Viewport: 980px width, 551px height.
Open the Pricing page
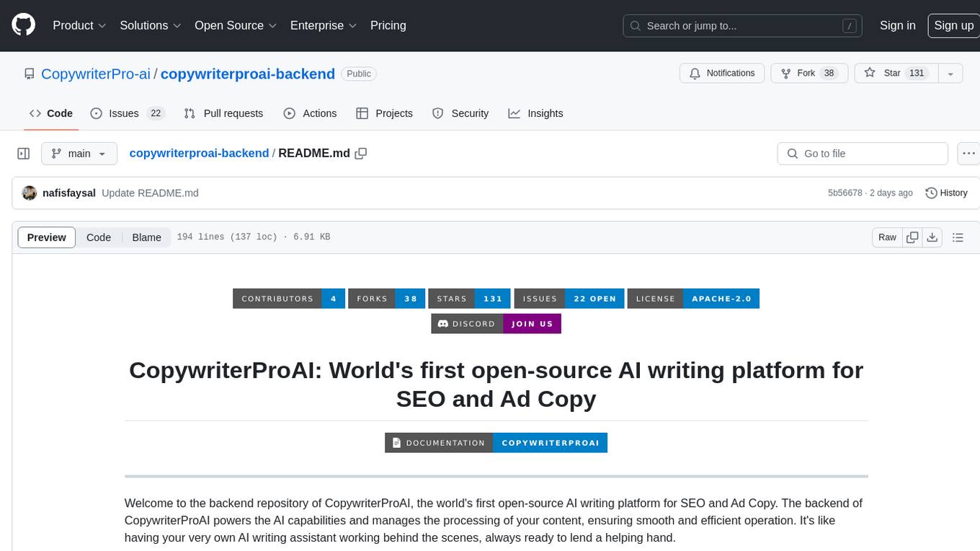(x=388, y=25)
